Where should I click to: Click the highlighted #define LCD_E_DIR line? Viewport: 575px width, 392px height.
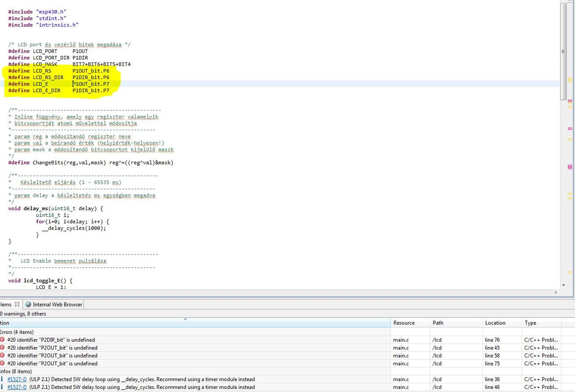[58, 90]
